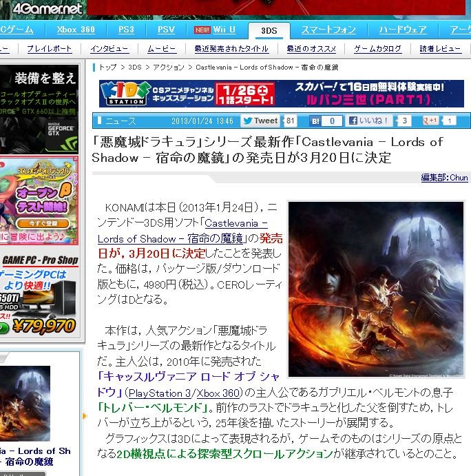Click the トップ breadcrumb link

(107, 67)
